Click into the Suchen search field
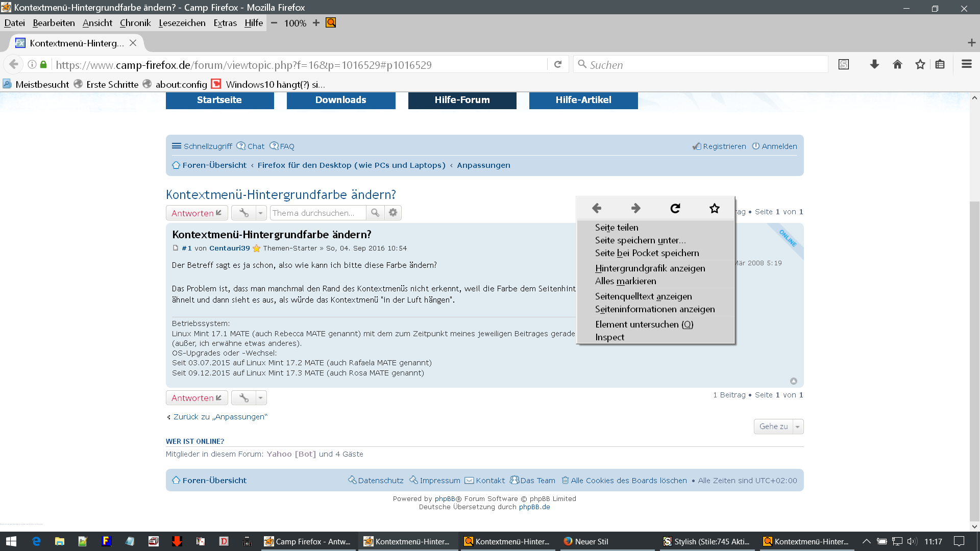 (704, 65)
